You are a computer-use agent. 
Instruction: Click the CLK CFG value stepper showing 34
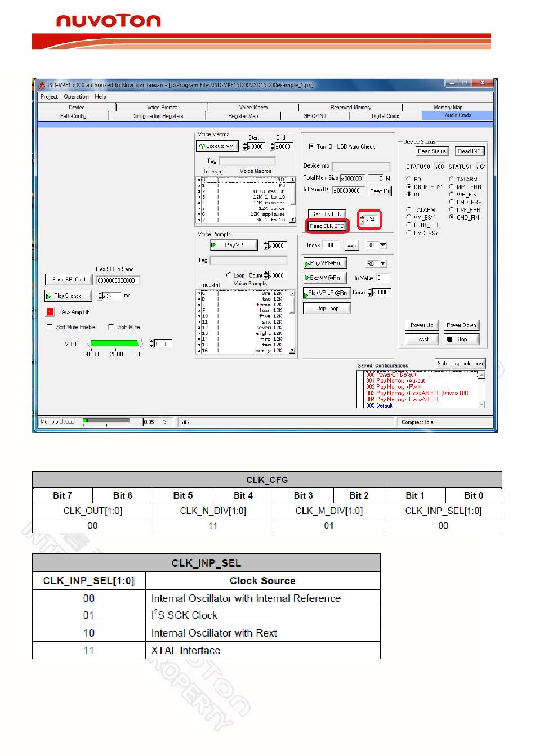[x=362, y=220]
